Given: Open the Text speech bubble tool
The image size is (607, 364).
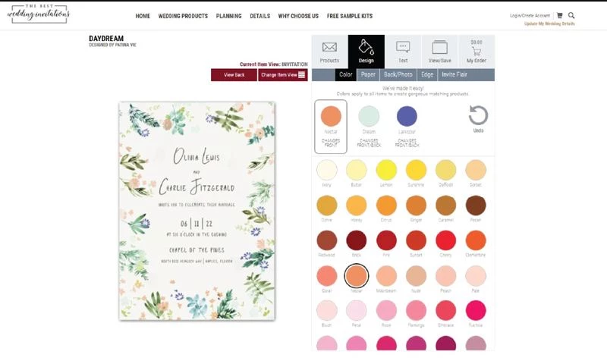Looking at the screenshot, I should (x=403, y=51).
